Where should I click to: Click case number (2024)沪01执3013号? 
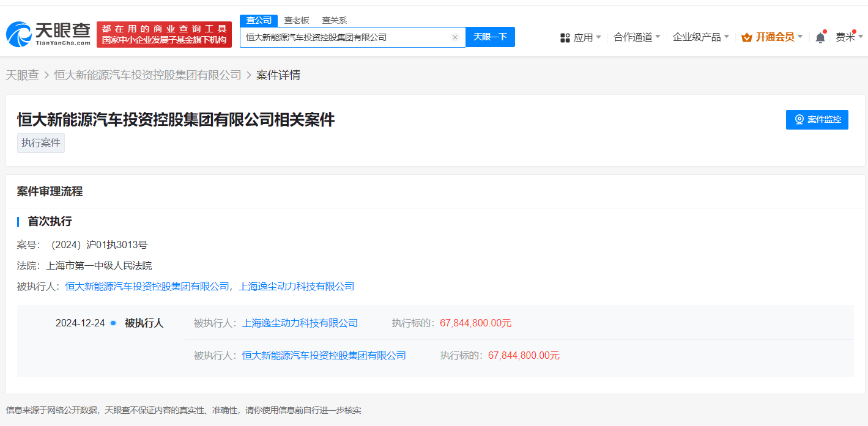[x=97, y=244]
